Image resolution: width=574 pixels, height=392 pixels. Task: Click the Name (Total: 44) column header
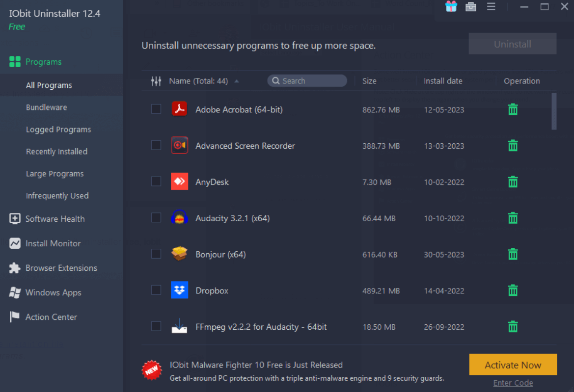click(198, 81)
